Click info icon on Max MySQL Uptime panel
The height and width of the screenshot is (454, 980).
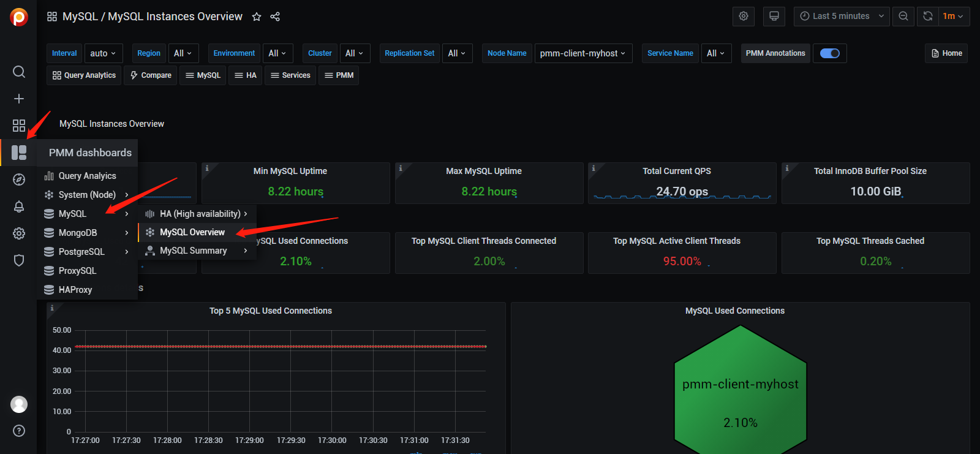point(401,168)
